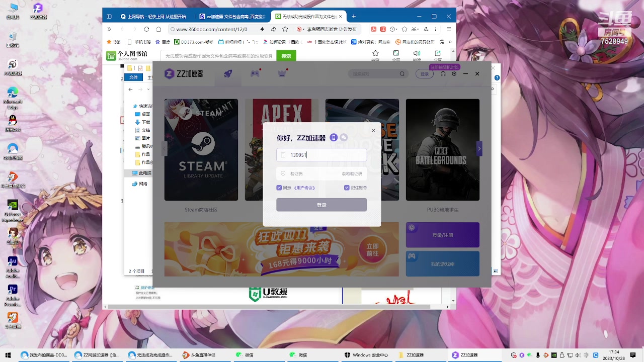Open 斗鱼直播伴侣 from taskbar
This screenshot has width=644, height=362.
point(200,355)
